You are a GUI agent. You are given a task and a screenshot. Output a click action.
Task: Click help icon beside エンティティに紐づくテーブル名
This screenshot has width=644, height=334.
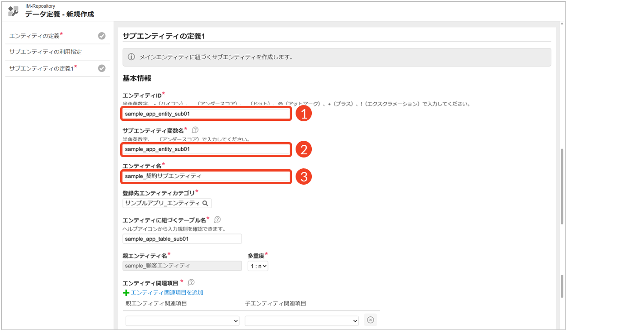pyautogui.click(x=217, y=219)
